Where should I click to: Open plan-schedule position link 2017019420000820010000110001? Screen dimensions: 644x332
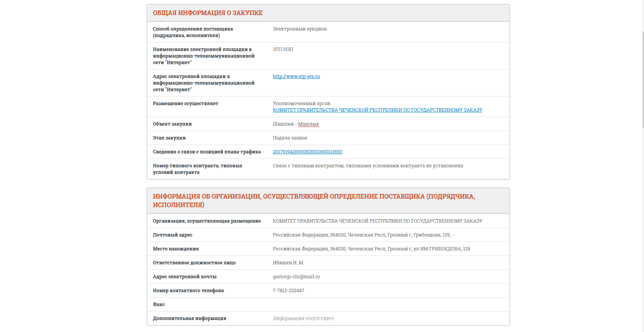click(307, 152)
